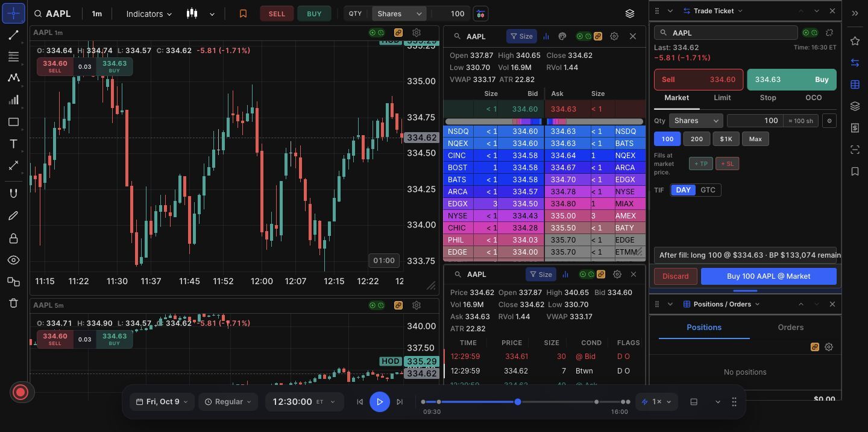Switch to the OCO order tab
This screenshot has width=868, height=432.
814,98
